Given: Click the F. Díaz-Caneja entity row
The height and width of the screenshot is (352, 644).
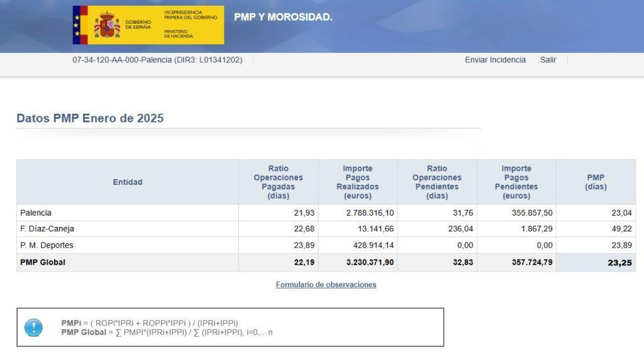Looking at the screenshot, I should pyautogui.click(x=47, y=229).
